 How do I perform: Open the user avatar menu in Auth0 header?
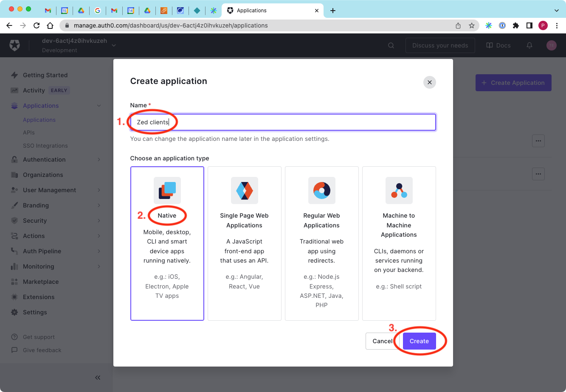(x=551, y=45)
